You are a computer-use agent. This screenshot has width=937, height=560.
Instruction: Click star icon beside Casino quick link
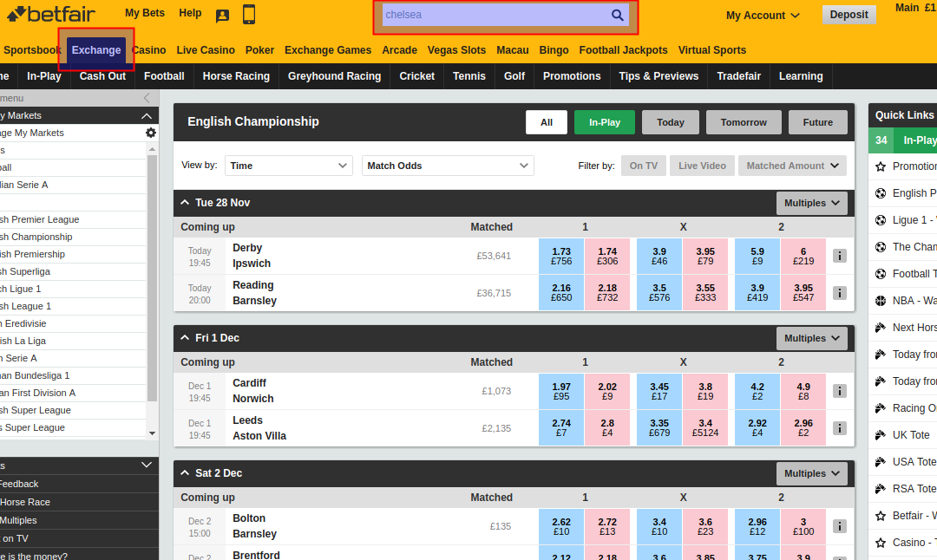[x=881, y=543]
